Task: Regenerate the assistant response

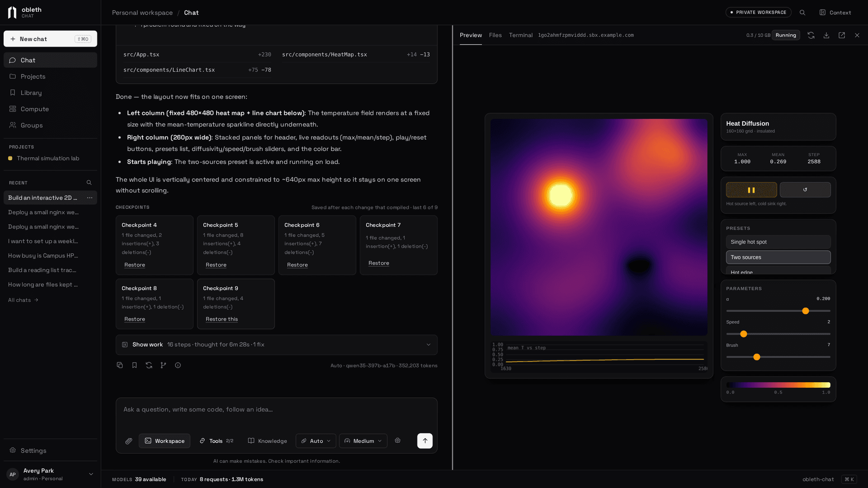Action: coord(149,365)
